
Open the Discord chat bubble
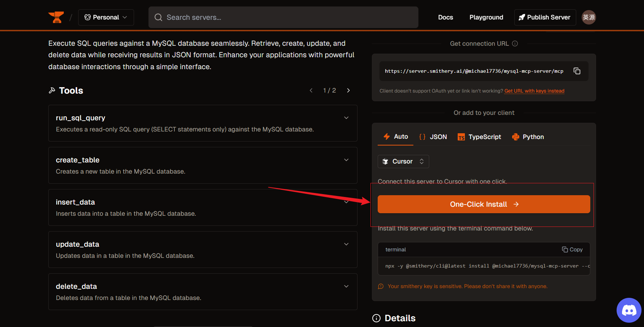click(x=629, y=310)
